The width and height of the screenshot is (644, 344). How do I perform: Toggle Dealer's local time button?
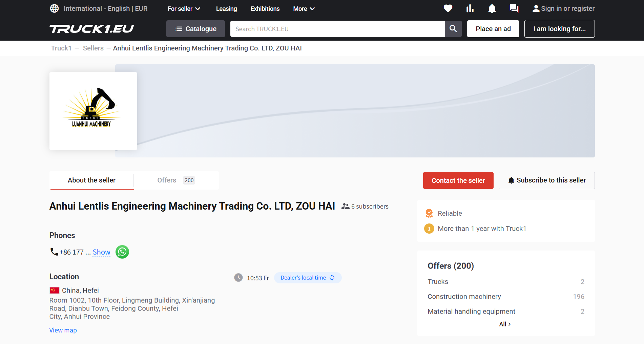coord(308,278)
